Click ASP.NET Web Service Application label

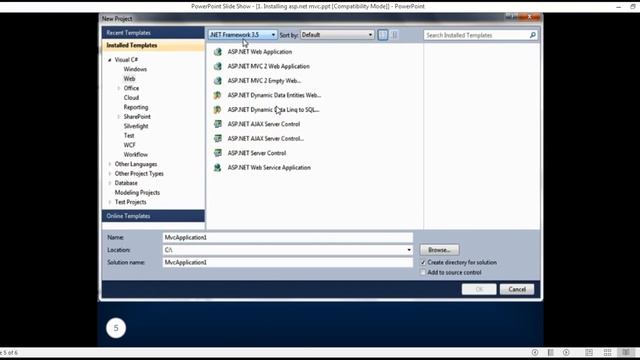click(x=269, y=167)
